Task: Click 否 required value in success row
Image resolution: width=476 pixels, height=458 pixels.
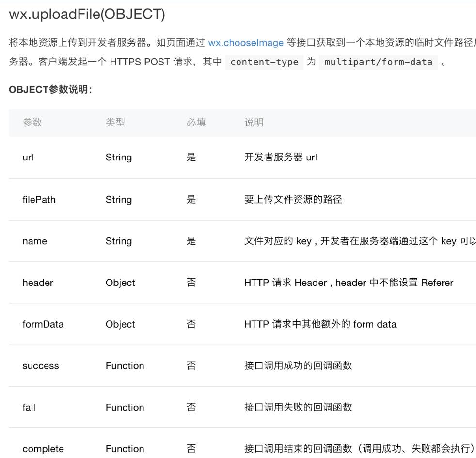Action: [191, 365]
